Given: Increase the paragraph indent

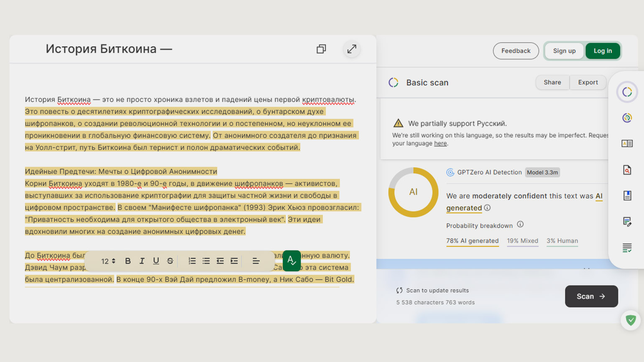Looking at the screenshot, I should point(234,261).
